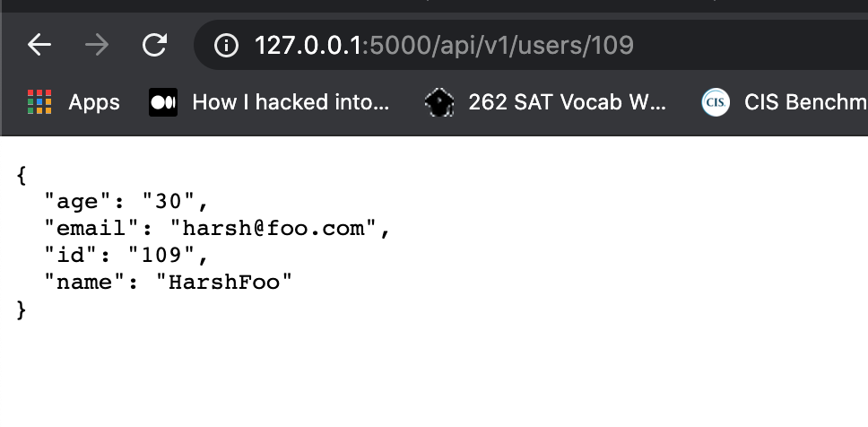This screenshot has height=427, width=868.
Task: Click the "HarshFoo" name value
Action: (224, 283)
